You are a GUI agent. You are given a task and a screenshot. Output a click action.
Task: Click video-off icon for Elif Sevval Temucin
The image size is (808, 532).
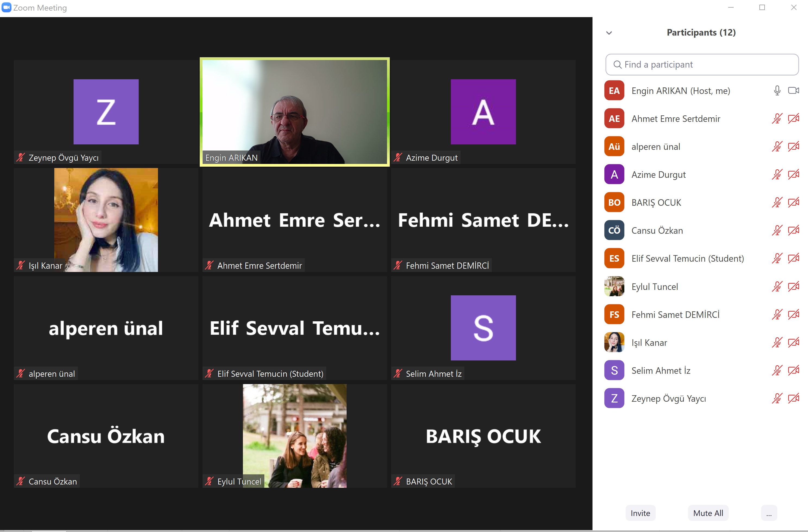793,258
